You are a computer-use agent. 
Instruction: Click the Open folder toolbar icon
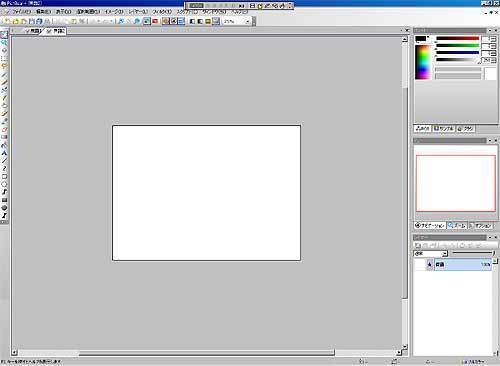tap(15, 21)
